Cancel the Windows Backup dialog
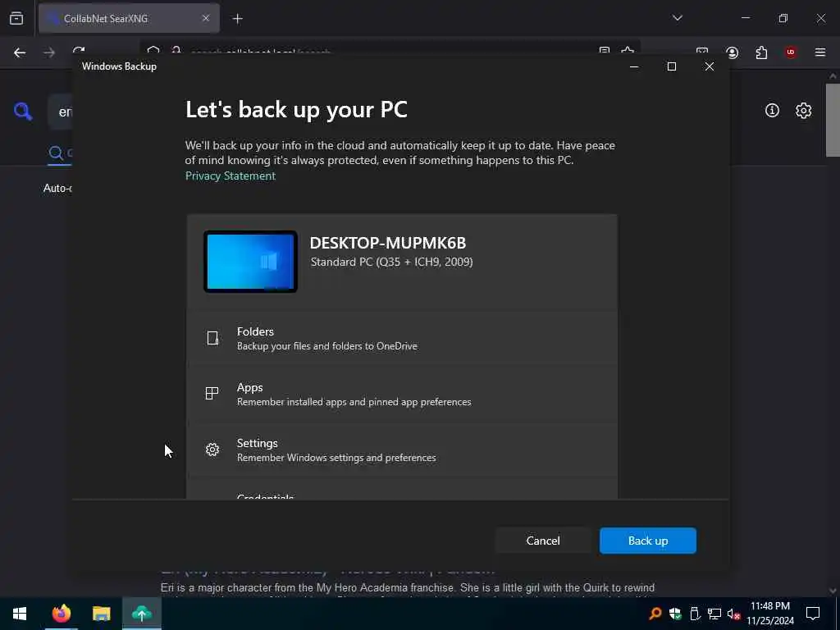 [543, 541]
